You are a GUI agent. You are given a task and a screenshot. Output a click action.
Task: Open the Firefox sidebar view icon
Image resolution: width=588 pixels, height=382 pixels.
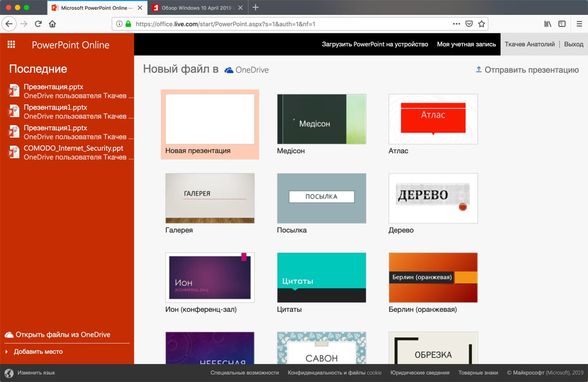pos(562,24)
